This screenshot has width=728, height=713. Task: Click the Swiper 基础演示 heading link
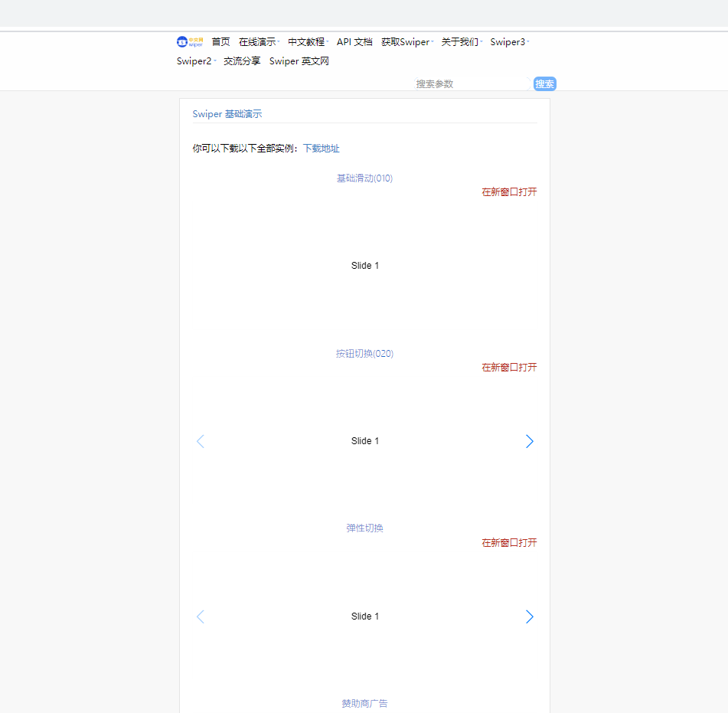pyautogui.click(x=227, y=114)
